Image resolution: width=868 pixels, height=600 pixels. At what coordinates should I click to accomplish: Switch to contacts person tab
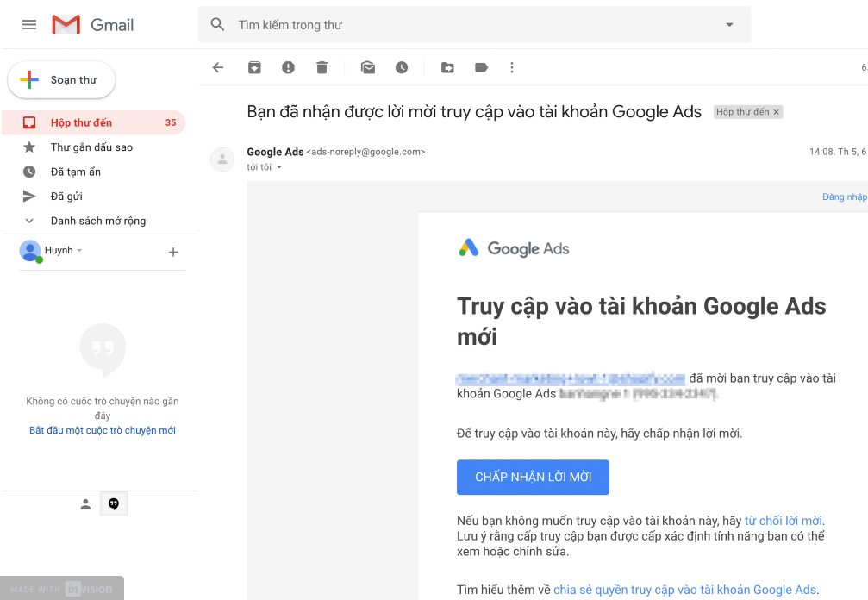click(x=86, y=504)
